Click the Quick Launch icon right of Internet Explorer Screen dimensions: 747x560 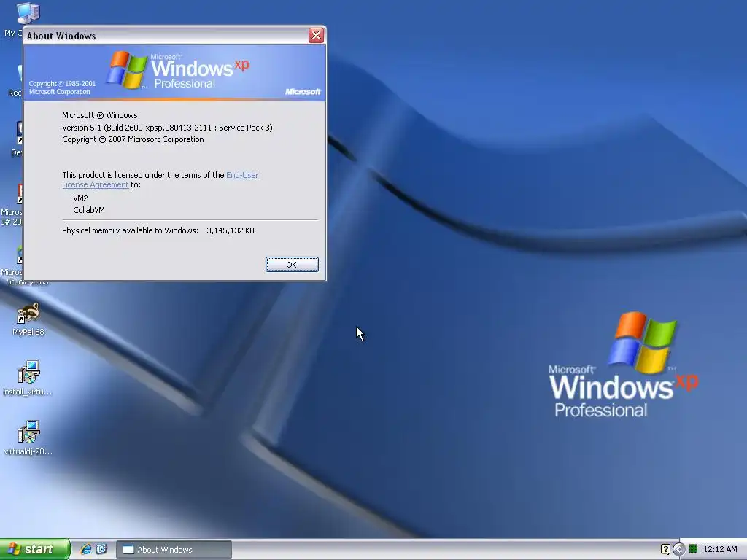[x=102, y=549]
